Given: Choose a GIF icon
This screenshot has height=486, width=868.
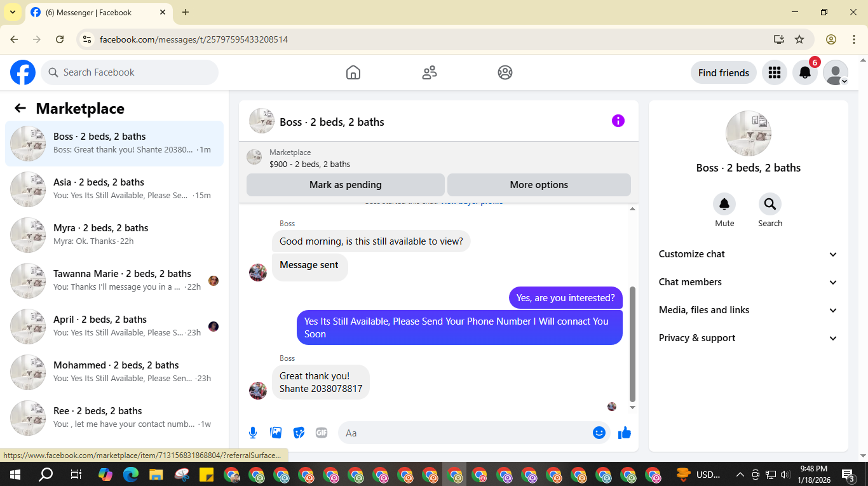Looking at the screenshot, I should [322, 433].
